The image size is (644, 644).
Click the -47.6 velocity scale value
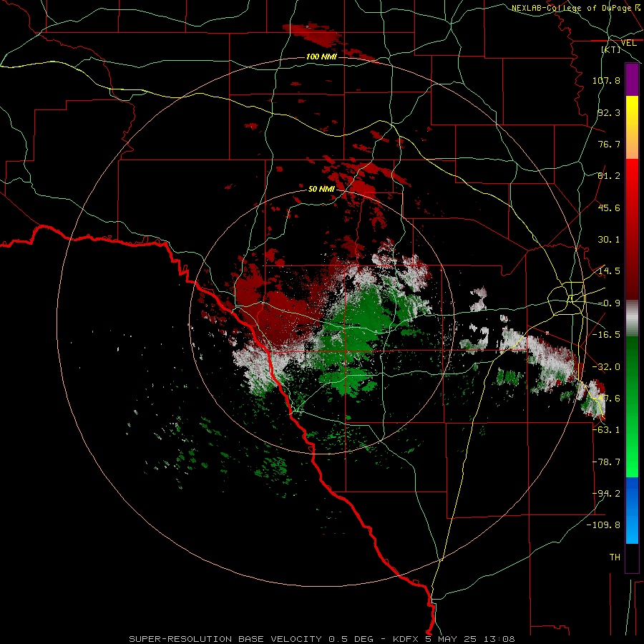click(x=606, y=399)
